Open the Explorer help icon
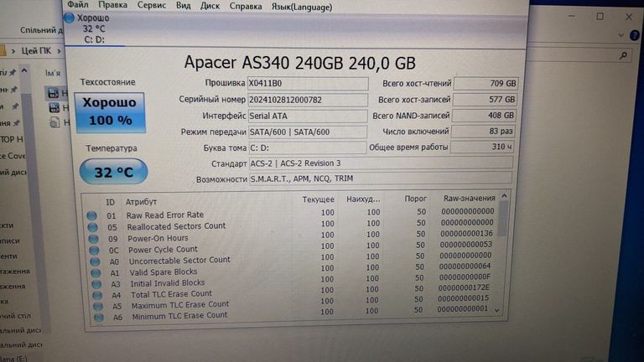644x362 pixels. (x=635, y=35)
